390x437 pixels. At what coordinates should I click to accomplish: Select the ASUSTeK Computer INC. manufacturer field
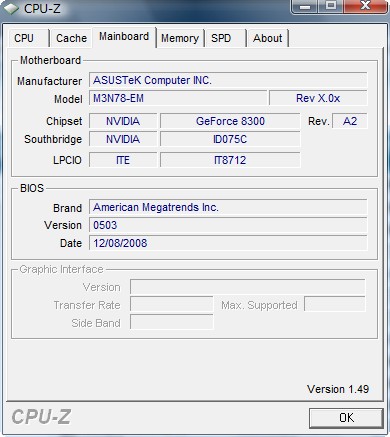coord(228,80)
